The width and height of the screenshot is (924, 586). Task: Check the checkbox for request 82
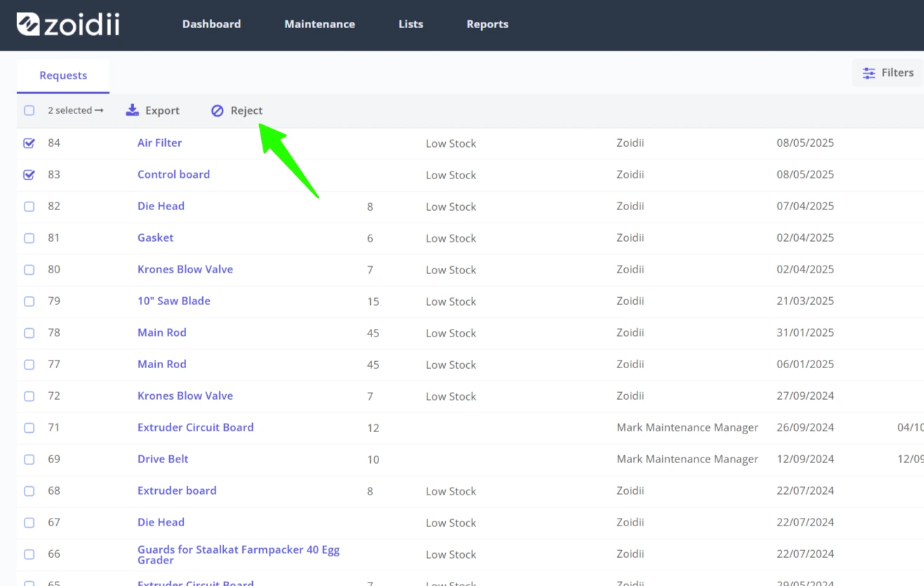(x=29, y=207)
